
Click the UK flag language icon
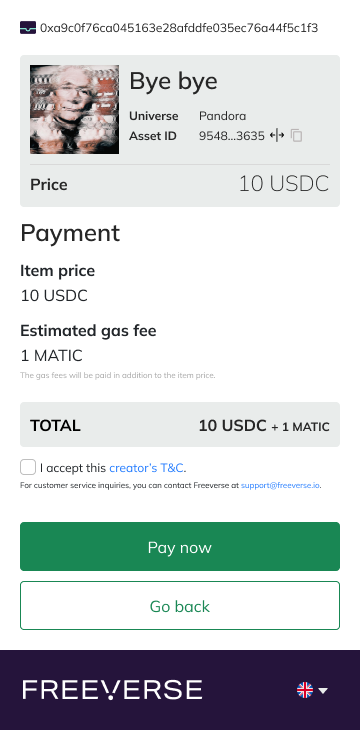point(305,690)
